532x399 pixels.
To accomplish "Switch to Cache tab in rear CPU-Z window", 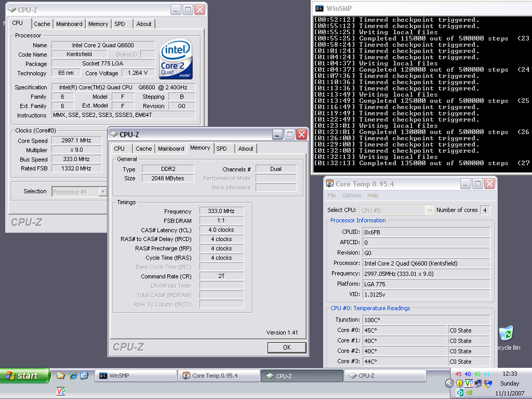I will (x=42, y=24).
